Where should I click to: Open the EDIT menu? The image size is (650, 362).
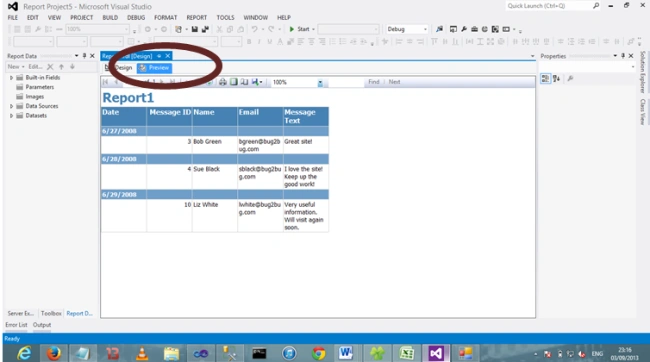[x=33, y=17]
